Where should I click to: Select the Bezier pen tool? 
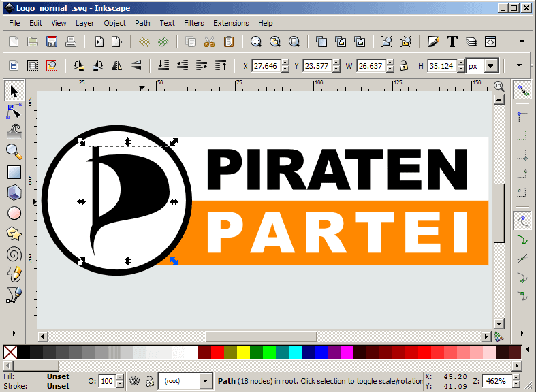click(x=14, y=295)
